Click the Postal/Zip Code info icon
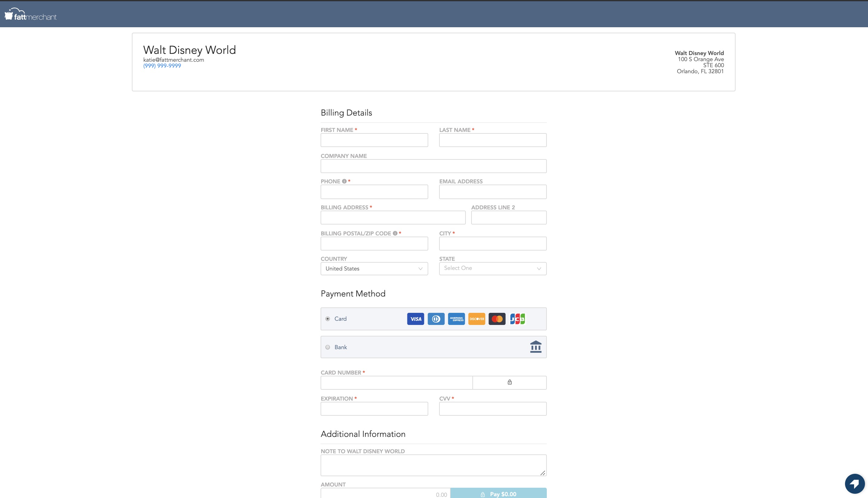Viewport: 868px width, 498px height. click(x=395, y=233)
